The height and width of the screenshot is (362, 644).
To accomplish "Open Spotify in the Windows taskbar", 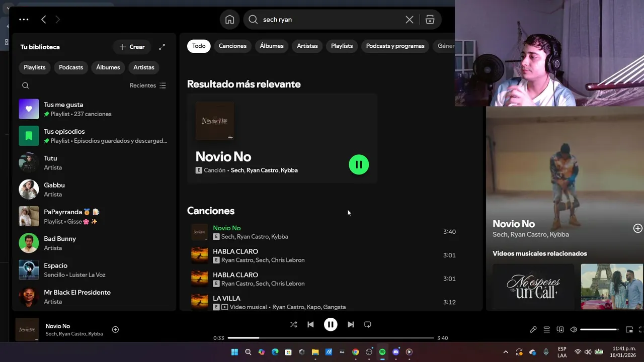I will (382, 352).
